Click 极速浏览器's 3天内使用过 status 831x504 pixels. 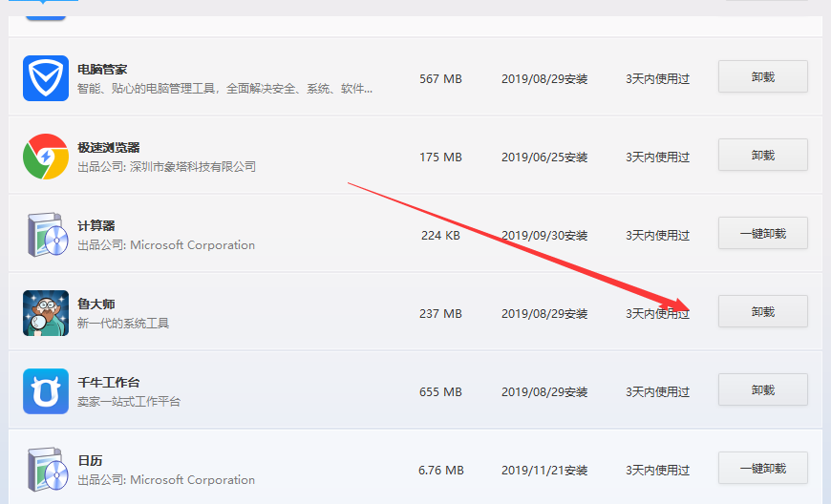pos(657,157)
